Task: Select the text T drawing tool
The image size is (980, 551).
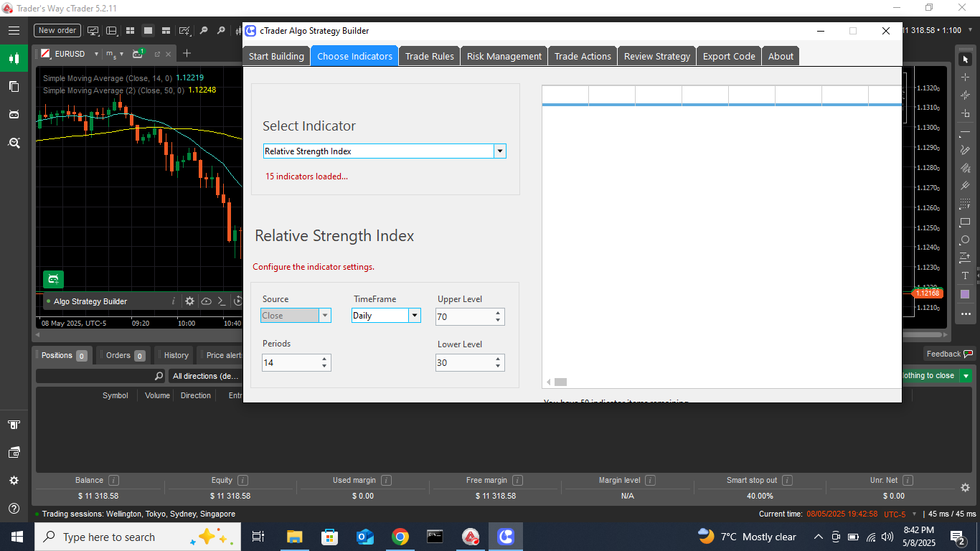Action: [965, 275]
